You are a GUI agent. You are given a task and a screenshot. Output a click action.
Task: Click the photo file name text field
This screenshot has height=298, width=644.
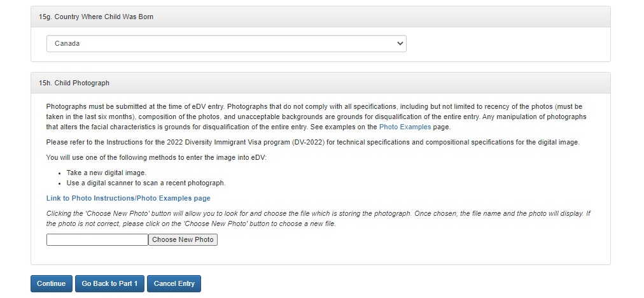tap(97, 239)
